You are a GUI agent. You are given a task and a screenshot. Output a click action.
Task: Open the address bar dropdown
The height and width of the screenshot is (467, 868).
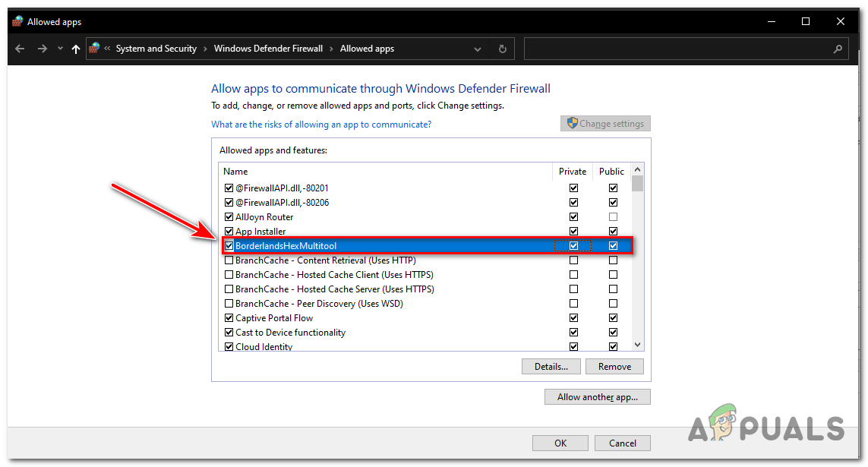click(478, 48)
